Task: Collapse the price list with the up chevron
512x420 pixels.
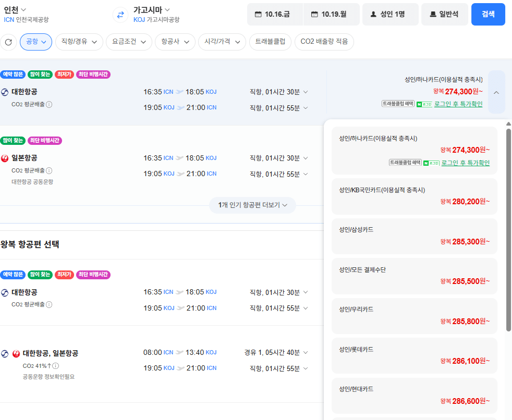Action: tap(497, 92)
